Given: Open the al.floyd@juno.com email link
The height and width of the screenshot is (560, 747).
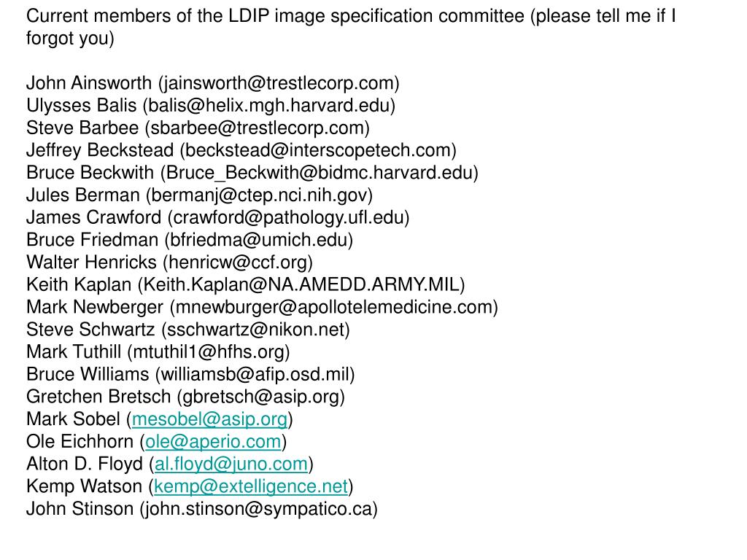Looking at the screenshot, I should [x=231, y=464].
